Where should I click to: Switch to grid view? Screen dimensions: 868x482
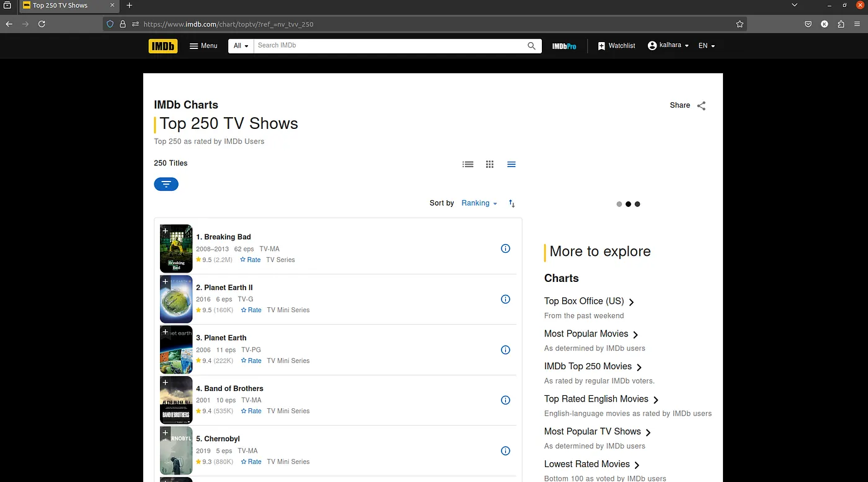490,164
